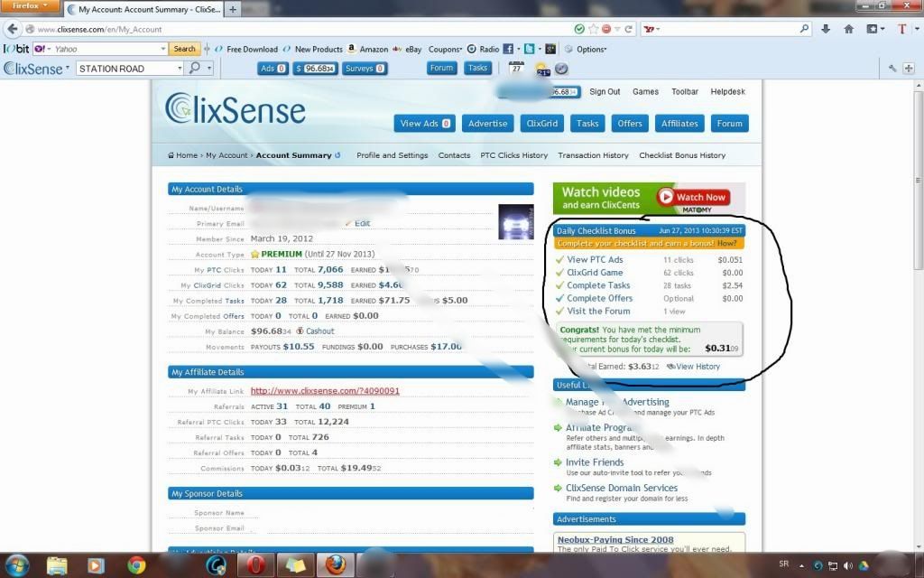Open the Affiliates menu button
Viewport: 924px width, 578px height.
click(679, 123)
